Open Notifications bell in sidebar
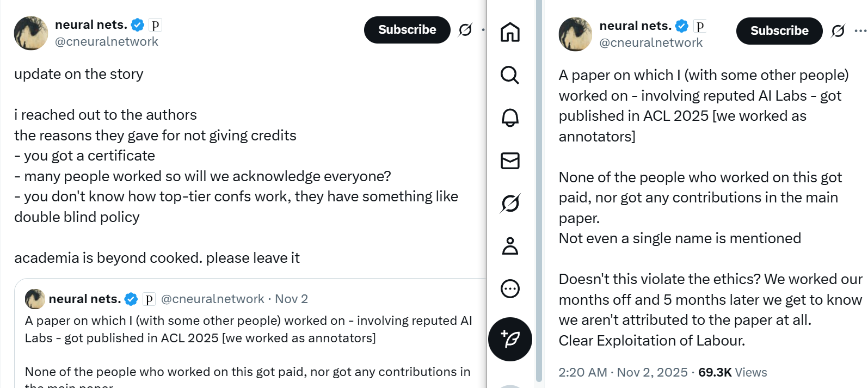This screenshot has height=388, width=868. 510,118
